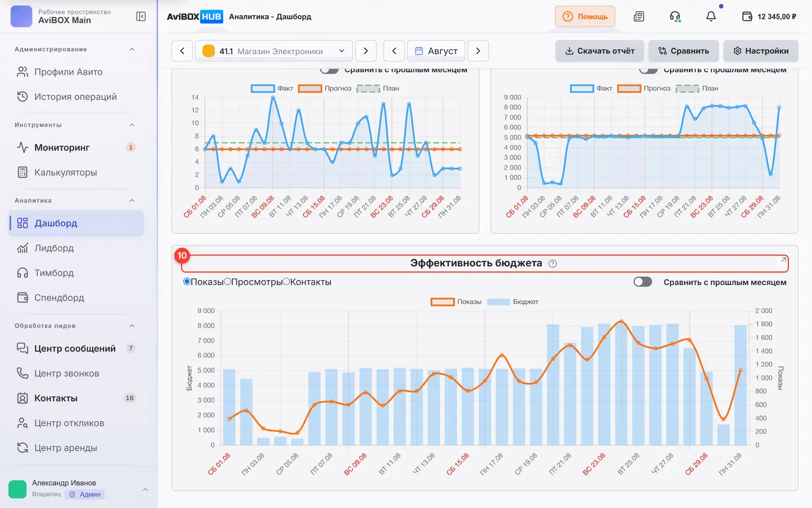
Task: Open the notifications bell
Action: point(711,16)
